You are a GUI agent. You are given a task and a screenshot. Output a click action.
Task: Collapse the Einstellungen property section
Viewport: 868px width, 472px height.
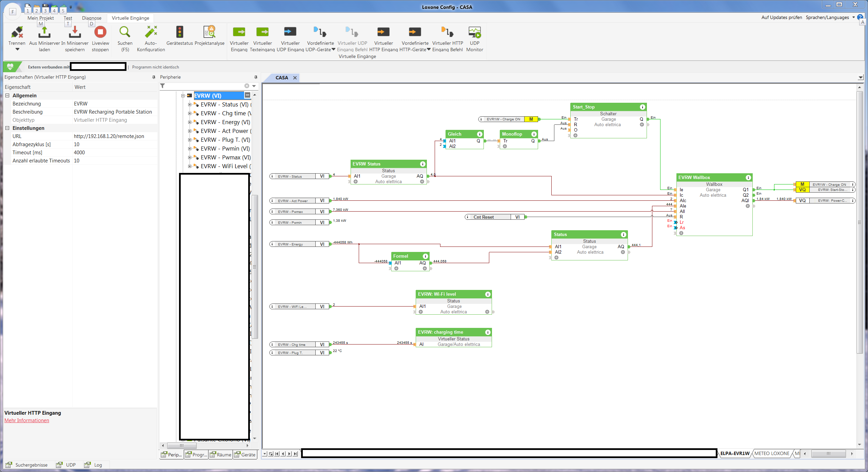point(7,128)
